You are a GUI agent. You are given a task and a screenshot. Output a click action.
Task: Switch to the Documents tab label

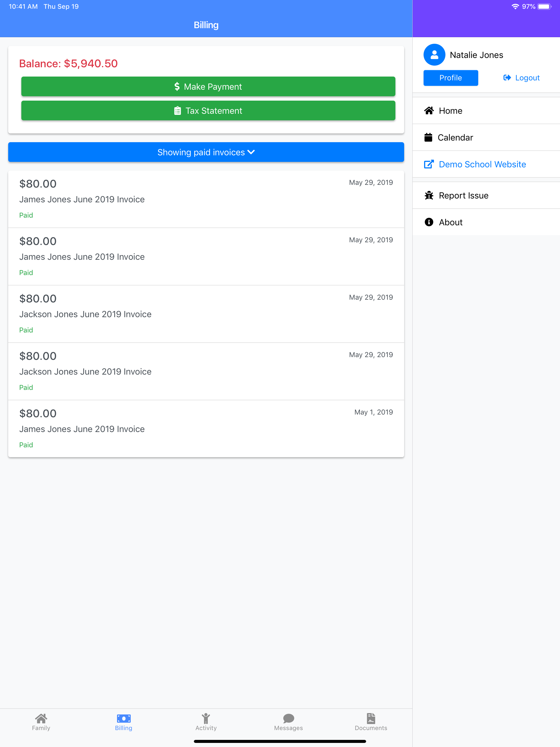371,728
